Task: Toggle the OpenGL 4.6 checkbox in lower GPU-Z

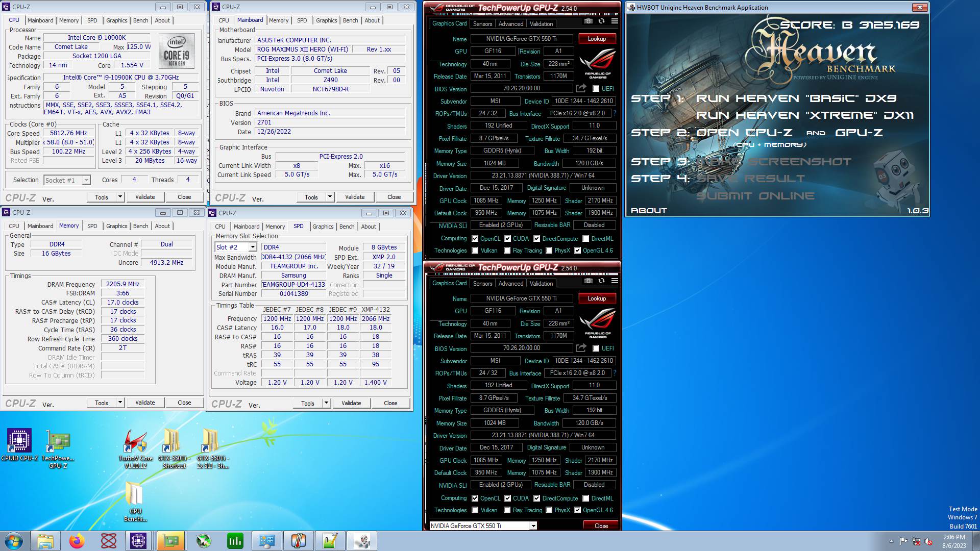Action: tap(578, 510)
